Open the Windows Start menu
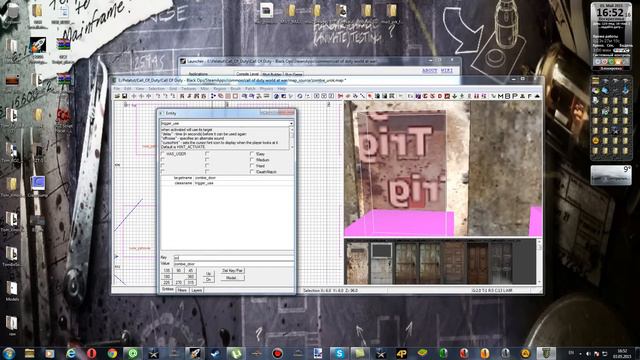The image size is (640, 360). pyautogui.click(x=9, y=353)
